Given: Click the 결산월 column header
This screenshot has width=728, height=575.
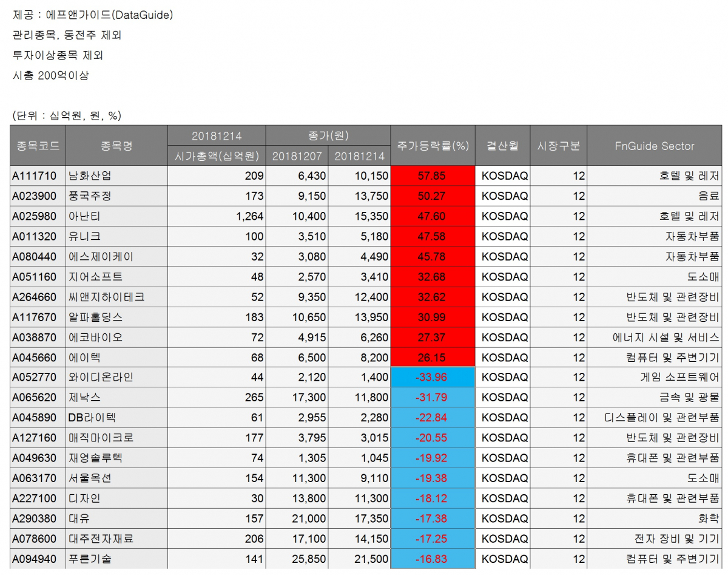Looking at the screenshot, I should pyautogui.click(x=502, y=146).
